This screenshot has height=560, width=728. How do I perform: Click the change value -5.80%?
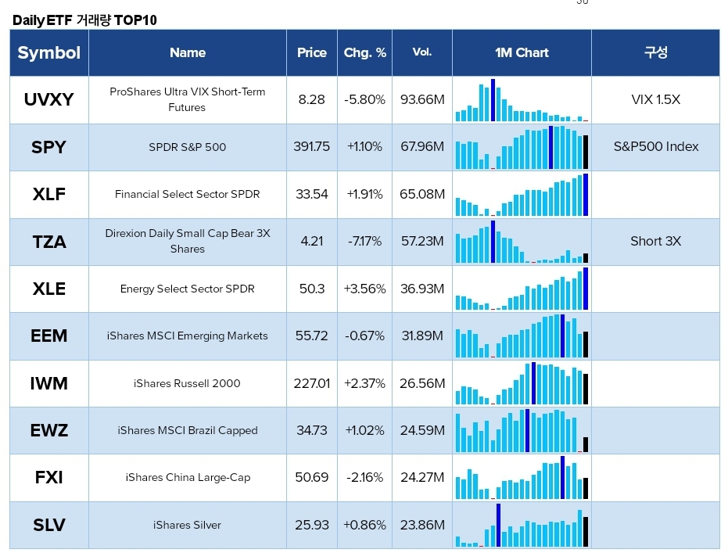click(x=364, y=100)
